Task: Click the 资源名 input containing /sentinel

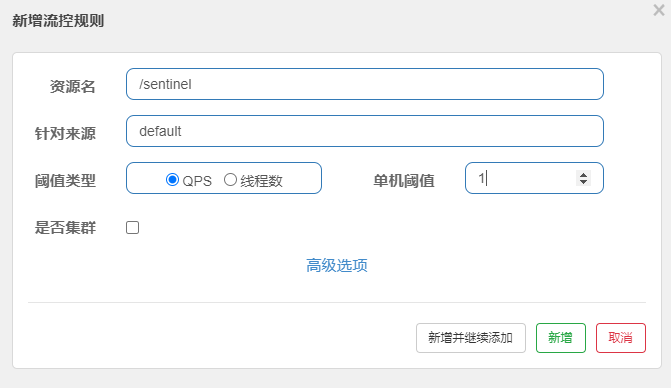Action: [365, 84]
